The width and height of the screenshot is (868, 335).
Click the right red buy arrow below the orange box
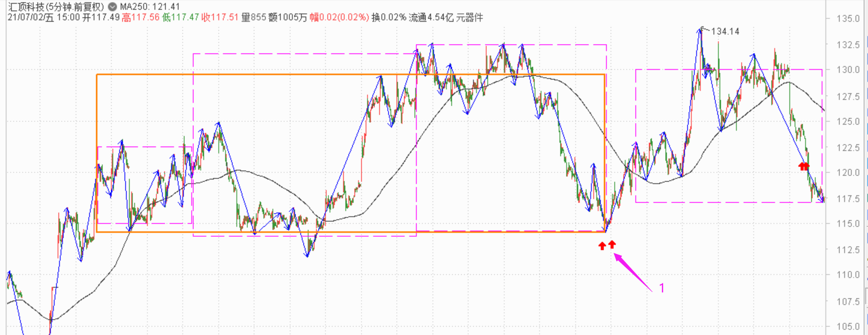tap(612, 245)
